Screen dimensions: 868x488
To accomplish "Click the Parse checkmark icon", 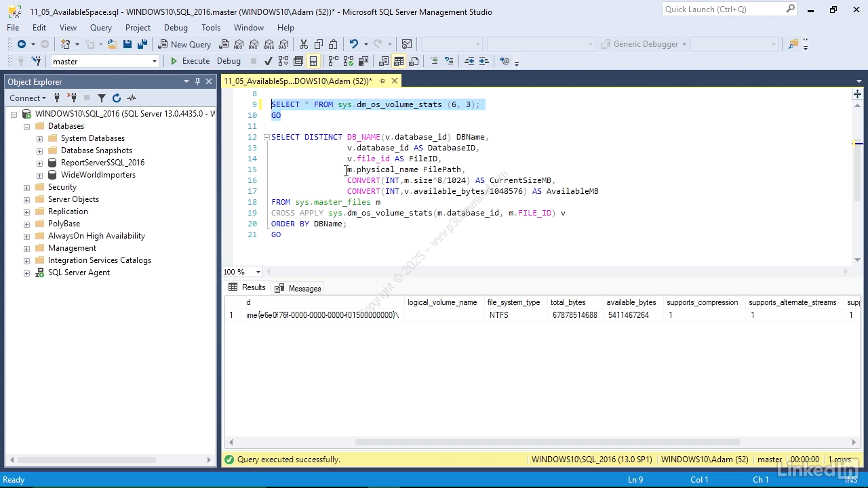I will [x=268, y=61].
